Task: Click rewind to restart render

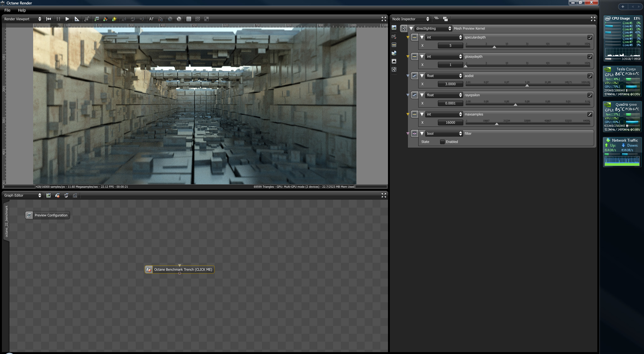Action: pyautogui.click(x=49, y=19)
